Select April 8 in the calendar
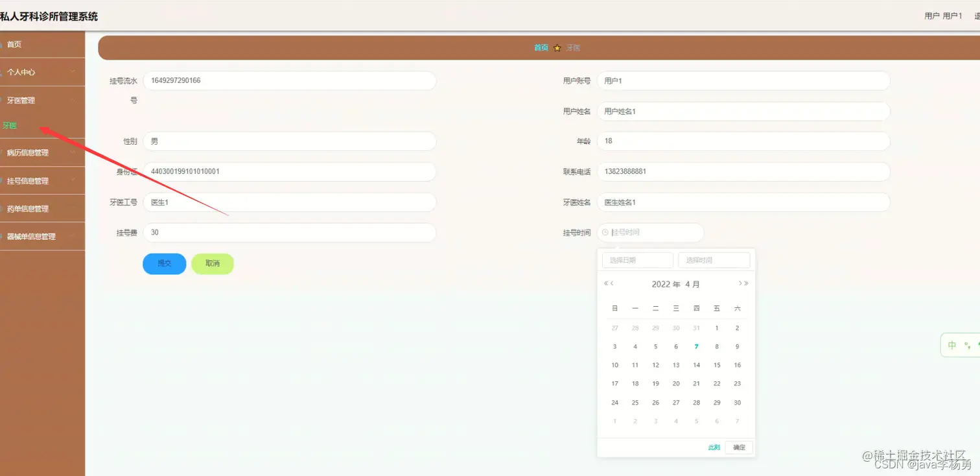This screenshot has height=476, width=980. tap(717, 347)
